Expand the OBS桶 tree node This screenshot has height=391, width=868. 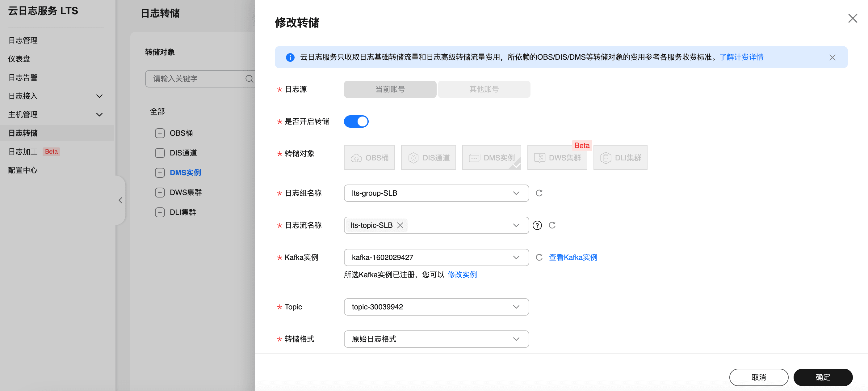tap(160, 133)
